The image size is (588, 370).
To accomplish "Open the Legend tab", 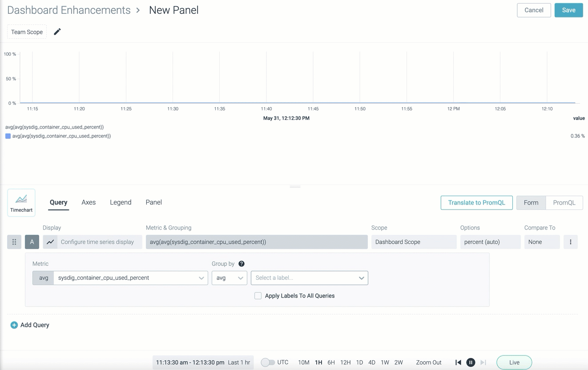I will pos(121,202).
